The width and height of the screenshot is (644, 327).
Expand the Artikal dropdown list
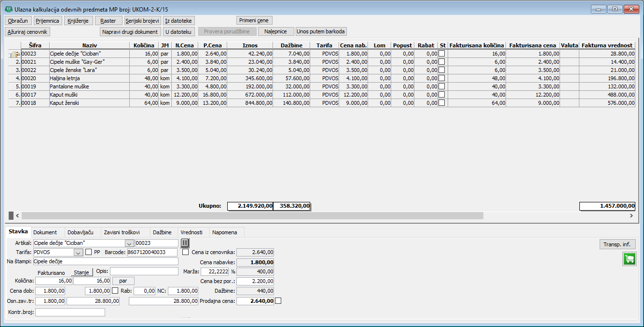(x=129, y=243)
